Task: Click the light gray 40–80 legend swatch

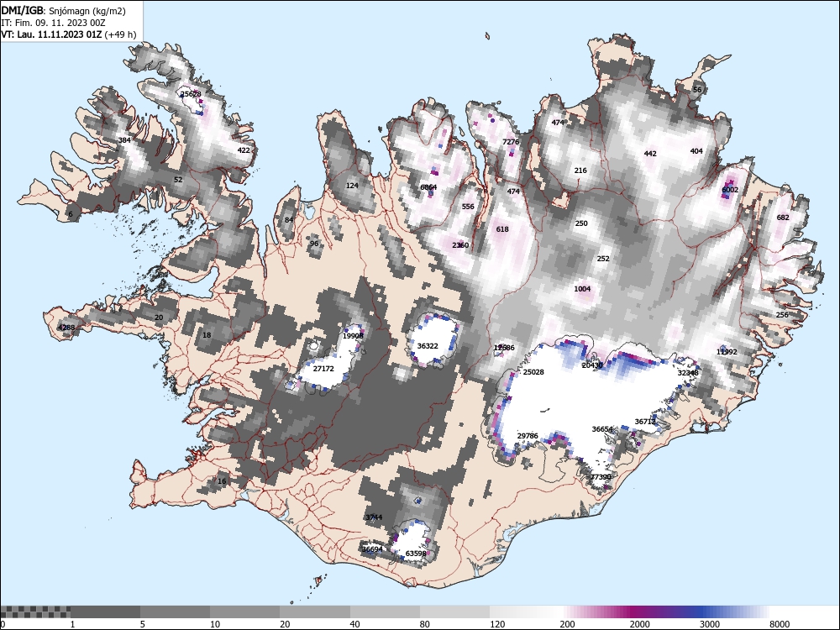Action: coord(386,612)
